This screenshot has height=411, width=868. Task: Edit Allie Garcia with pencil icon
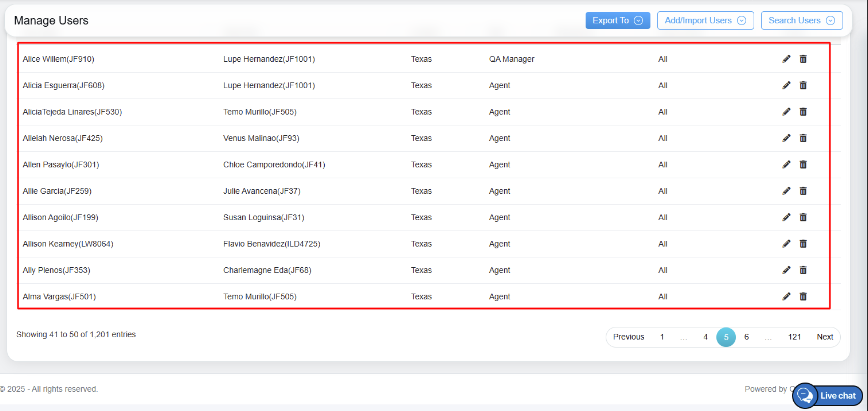tap(786, 191)
